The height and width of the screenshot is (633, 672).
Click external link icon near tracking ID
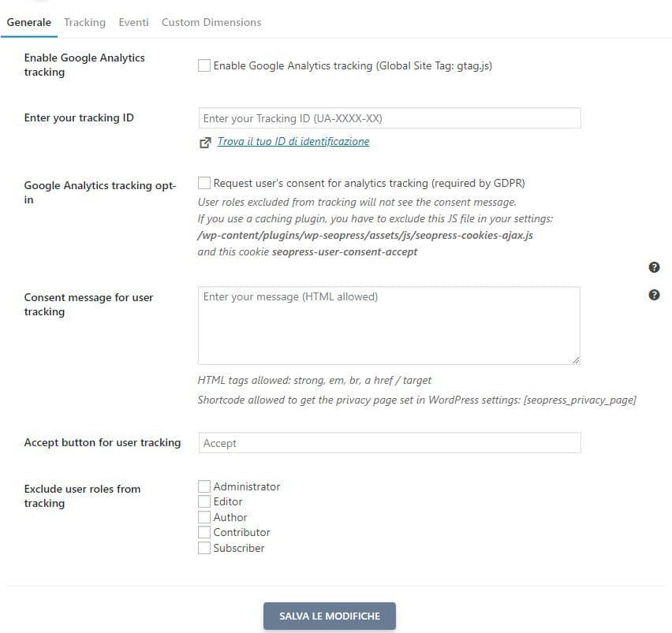pyautogui.click(x=205, y=143)
